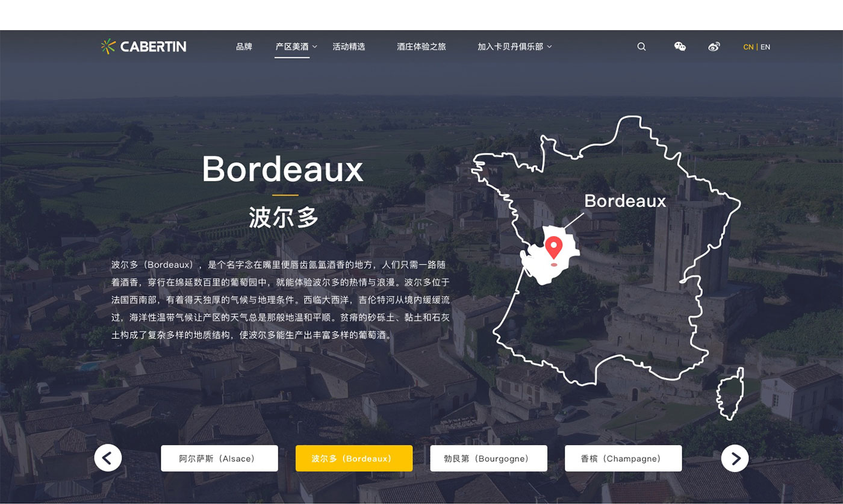Go to next region with right arrow

click(x=735, y=458)
